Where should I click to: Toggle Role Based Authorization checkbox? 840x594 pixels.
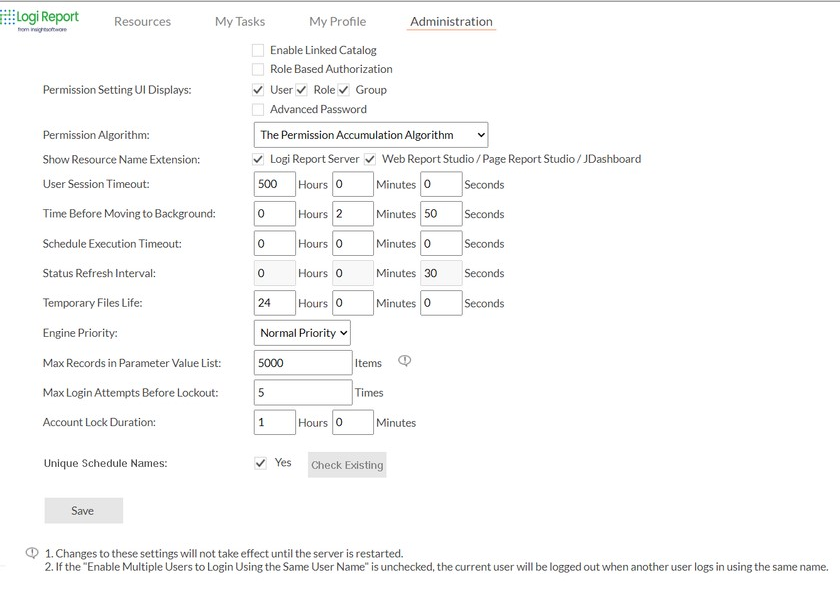[258, 70]
